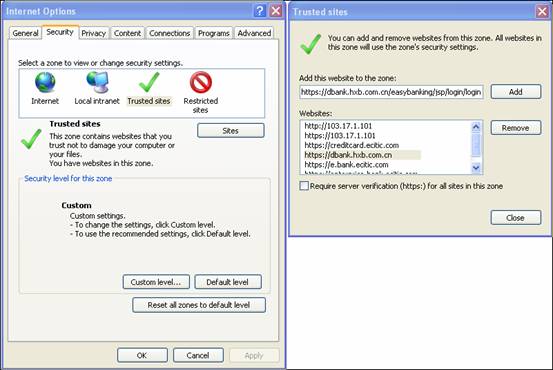Viewport: 553px width, 370px height.
Task: Click the Sites button
Action: [x=231, y=131]
